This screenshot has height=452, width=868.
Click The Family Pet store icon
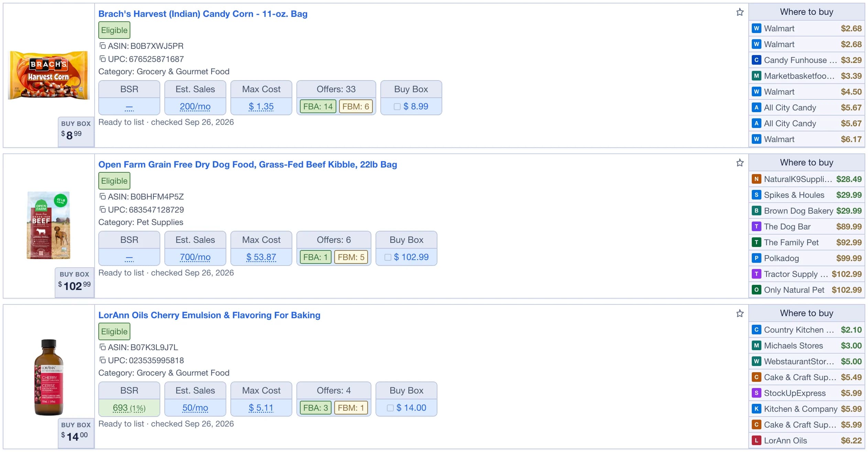click(x=756, y=242)
